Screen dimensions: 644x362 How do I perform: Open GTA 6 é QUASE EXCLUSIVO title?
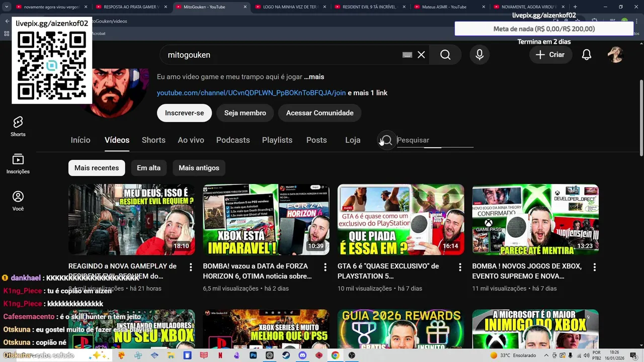tap(388, 271)
